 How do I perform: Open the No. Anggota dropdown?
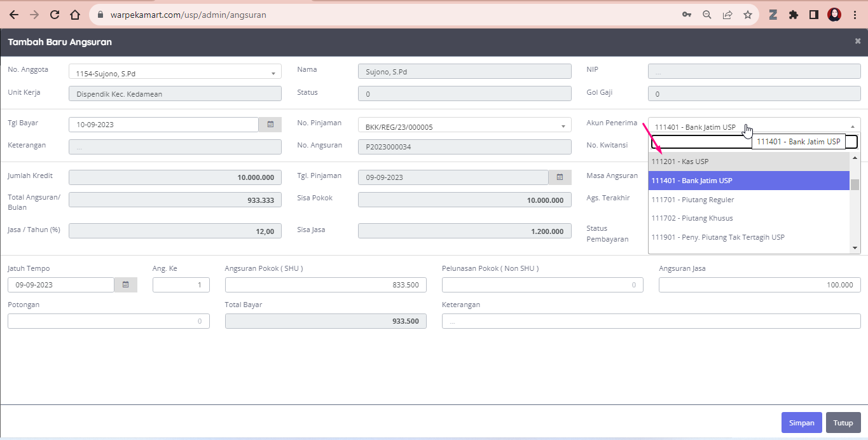click(175, 73)
